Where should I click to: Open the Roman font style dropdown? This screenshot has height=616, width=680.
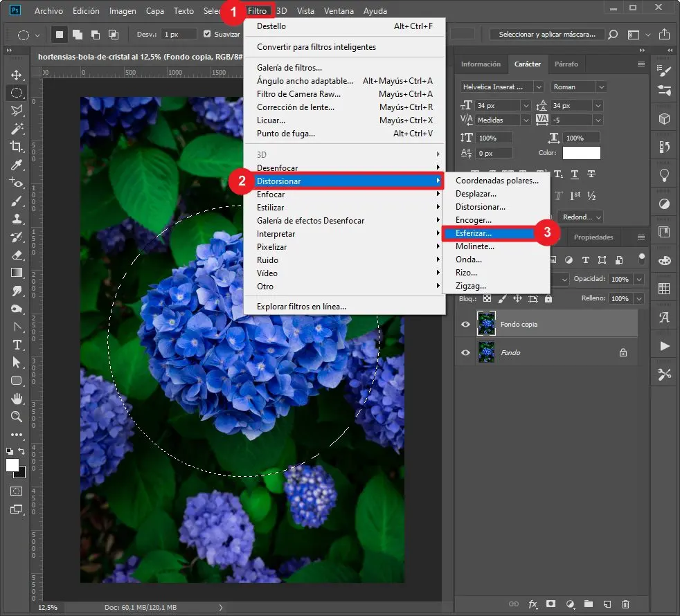600,87
